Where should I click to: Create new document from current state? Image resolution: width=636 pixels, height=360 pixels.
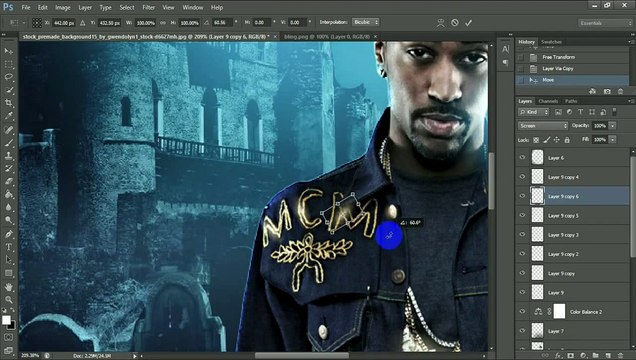click(x=593, y=92)
